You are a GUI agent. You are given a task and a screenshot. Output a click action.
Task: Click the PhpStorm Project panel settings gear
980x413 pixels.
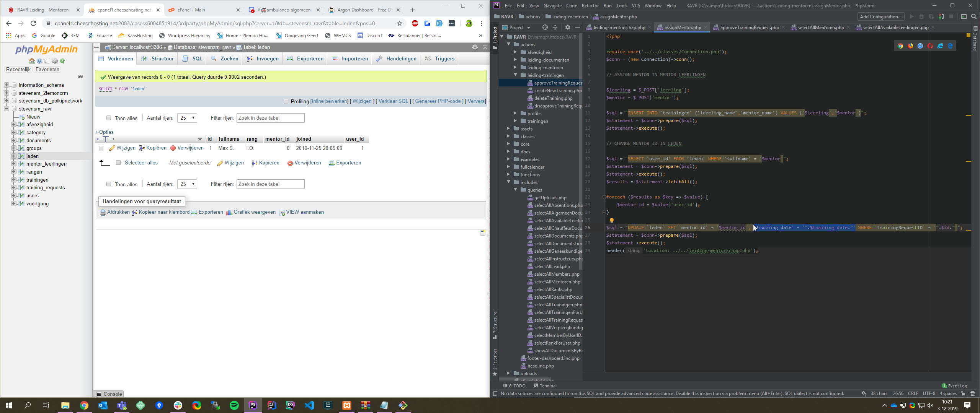tap(567, 27)
